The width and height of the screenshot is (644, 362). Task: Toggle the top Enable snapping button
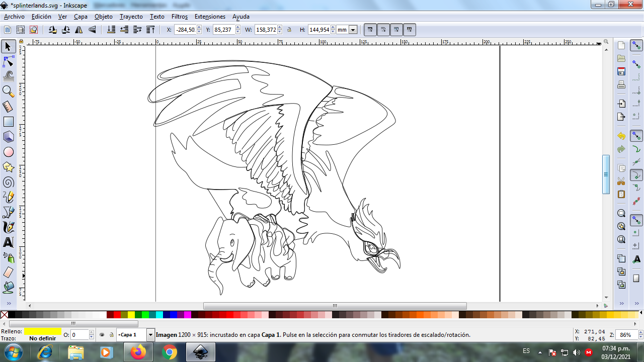(636, 46)
